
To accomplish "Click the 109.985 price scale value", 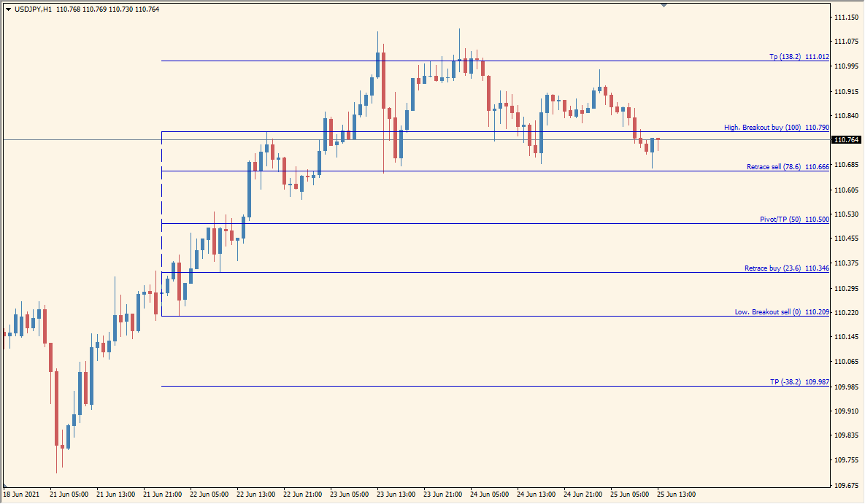I will (846, 387).
